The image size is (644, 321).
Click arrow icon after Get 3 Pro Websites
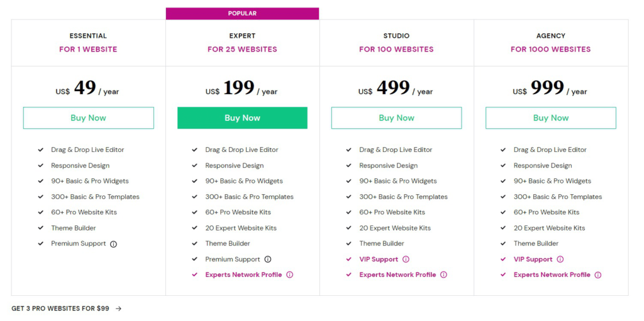tap(118, 308)
